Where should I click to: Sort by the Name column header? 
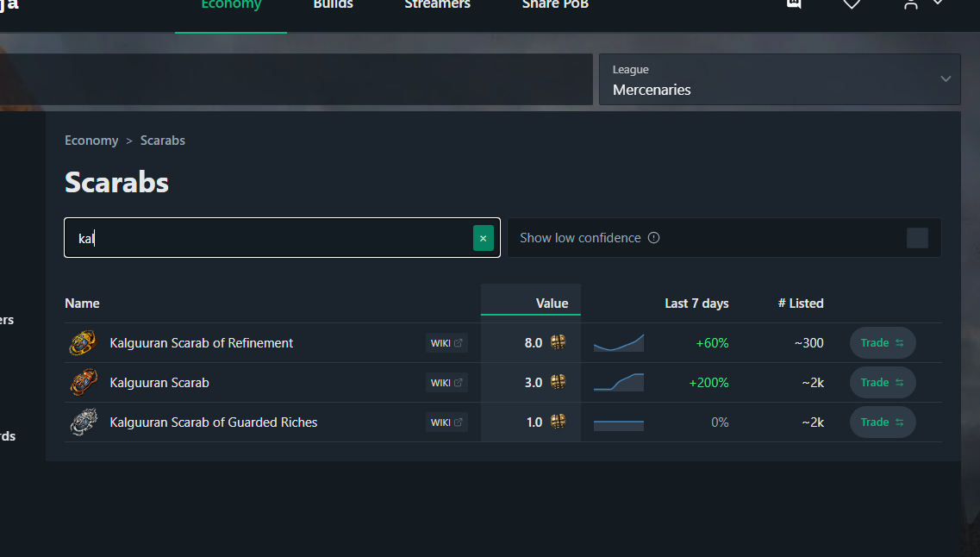[82, 304]
